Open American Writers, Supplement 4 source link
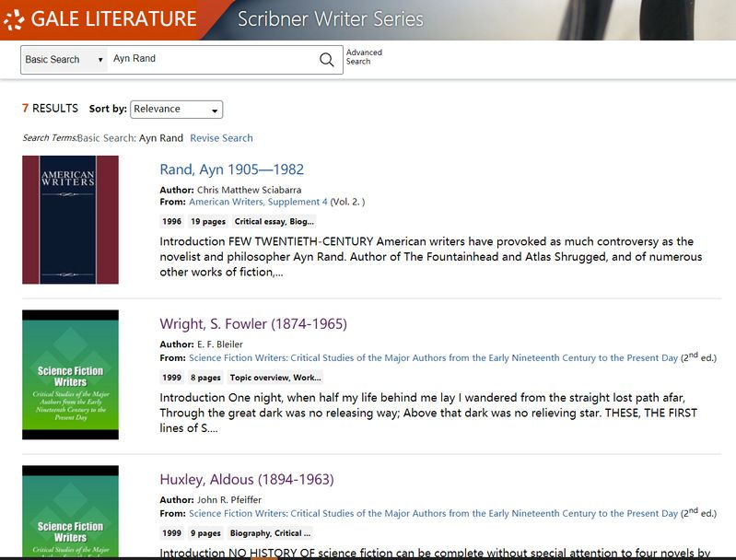 258,202
